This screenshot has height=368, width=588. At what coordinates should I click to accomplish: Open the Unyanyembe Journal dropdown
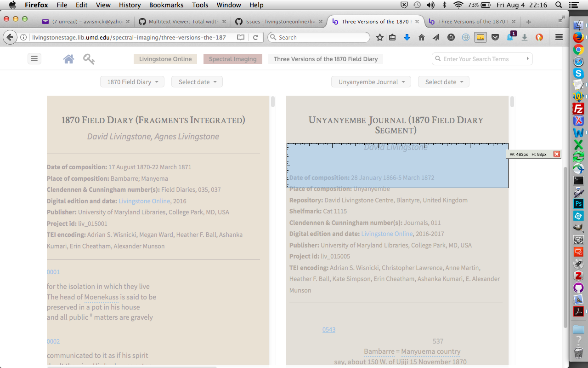tap(371, 82)
